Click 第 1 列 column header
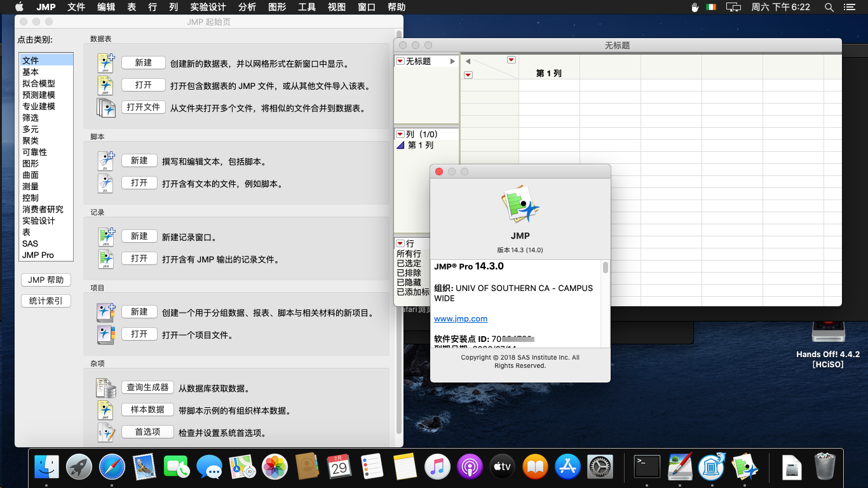This screenshot has width=868, height=488. 549,73
